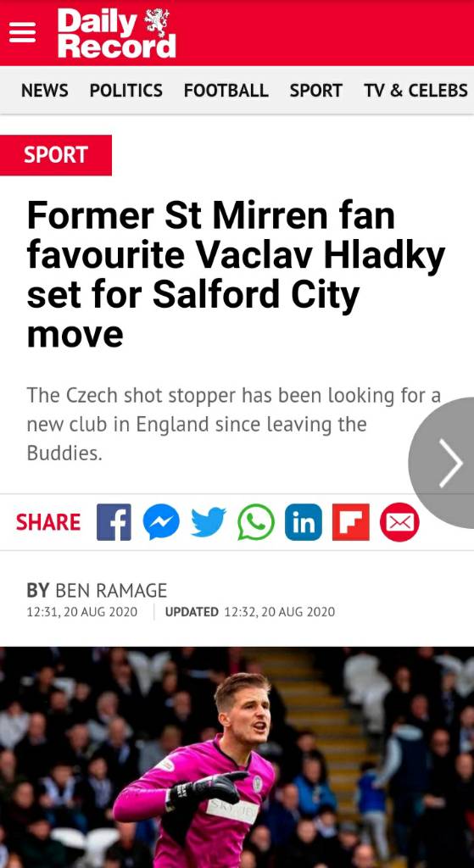Click the Vaclav Hladky headline
This screenshot has height=868, width=474.
click(236, 275)
